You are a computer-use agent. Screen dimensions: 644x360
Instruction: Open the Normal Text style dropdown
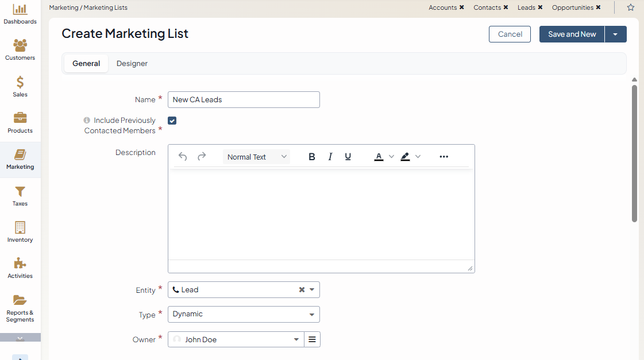click(x=256, y=157)
